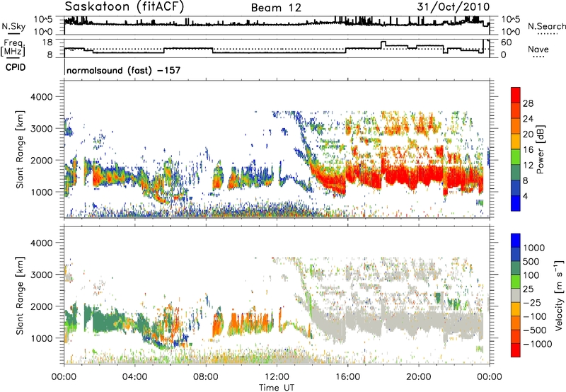Viewport: 566px width, 392px height.
Task: Click the '04:00' time tick label
Action: pyautogui.click(x=134, y=377)
